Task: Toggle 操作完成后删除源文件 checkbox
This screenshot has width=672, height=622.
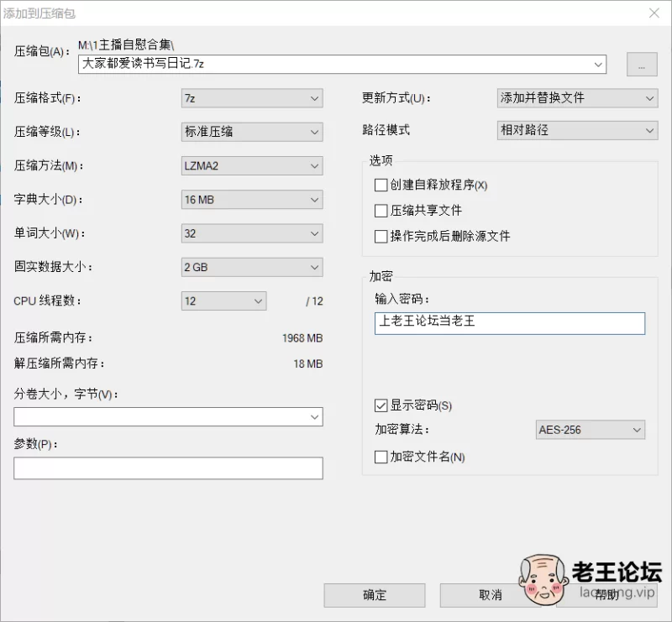Action: coord(381,237)
